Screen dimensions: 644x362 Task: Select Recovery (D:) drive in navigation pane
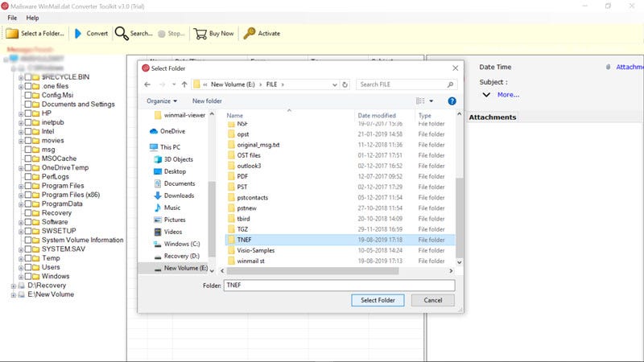click(181, 256)
